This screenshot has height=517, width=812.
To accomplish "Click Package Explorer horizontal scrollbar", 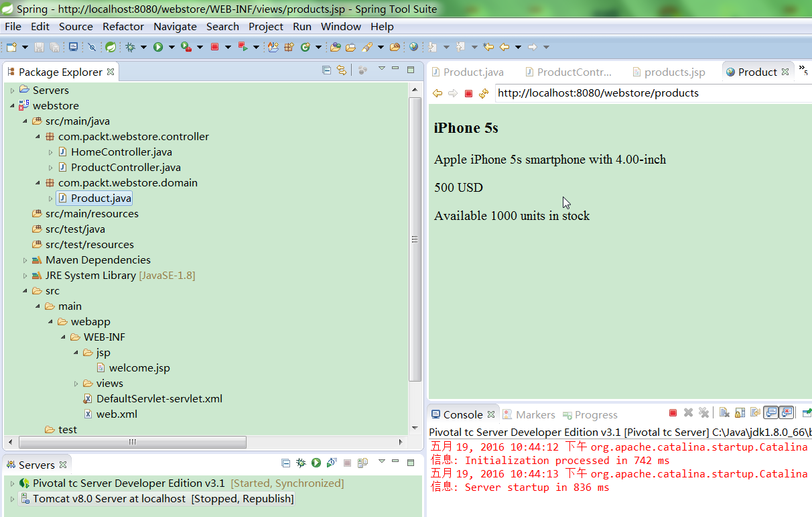I will click(x=133, y=442).
